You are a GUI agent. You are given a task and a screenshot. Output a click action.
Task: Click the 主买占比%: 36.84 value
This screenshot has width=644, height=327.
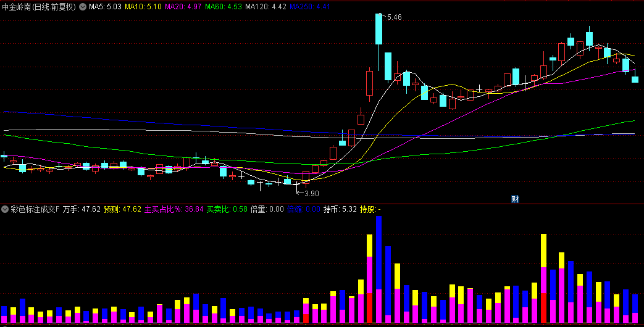(174, 209)
